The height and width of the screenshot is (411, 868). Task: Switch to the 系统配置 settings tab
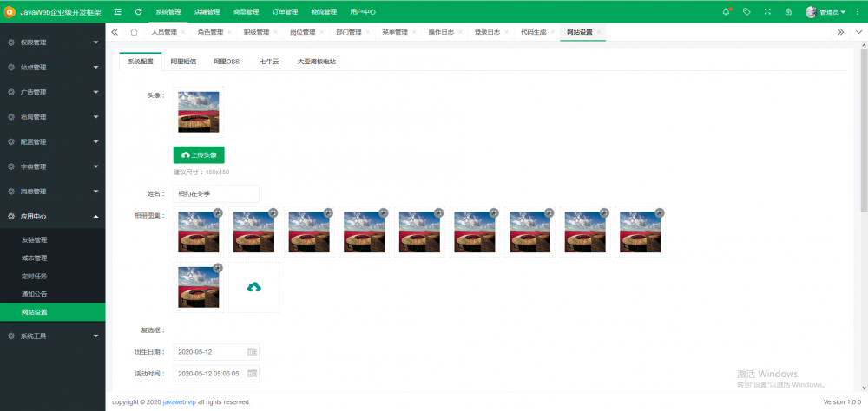click(x=141, y=62)
